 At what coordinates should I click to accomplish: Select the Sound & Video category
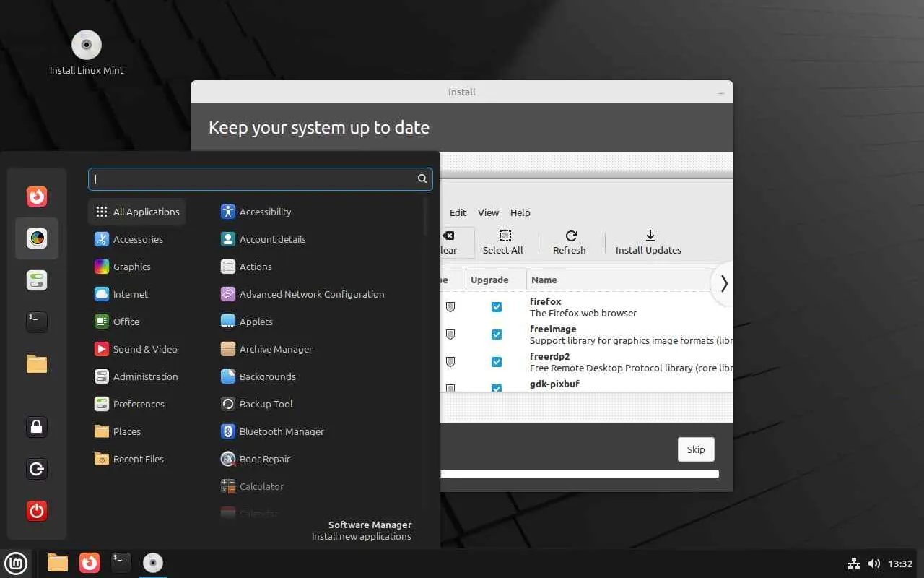(x=136, y=349)
